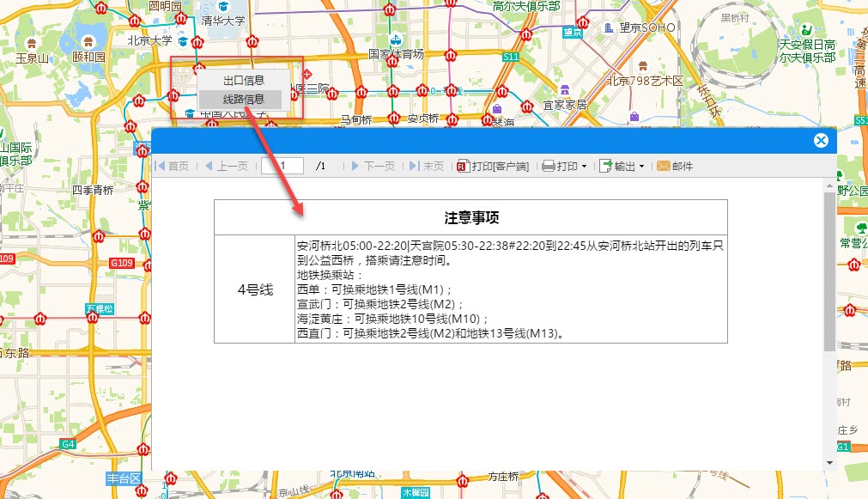Screen dimensions: 868x499
Task: Click 打印[客户端] client print icon
Action: click(464, 166)
